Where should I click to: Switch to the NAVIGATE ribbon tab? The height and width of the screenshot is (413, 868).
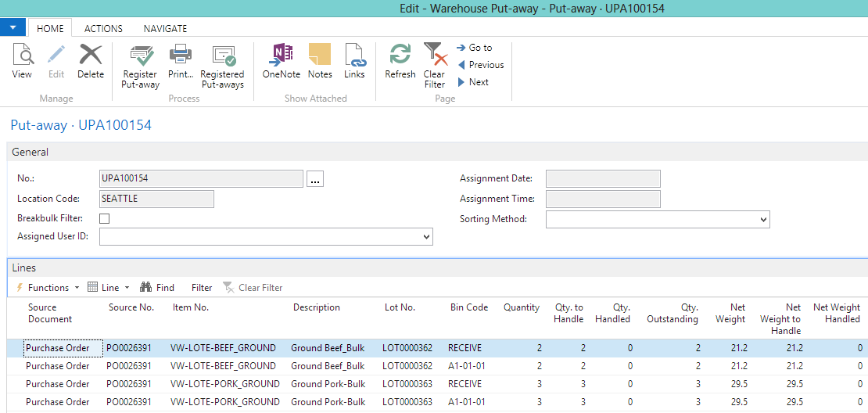pyautogui.click(x=165, y=29)
